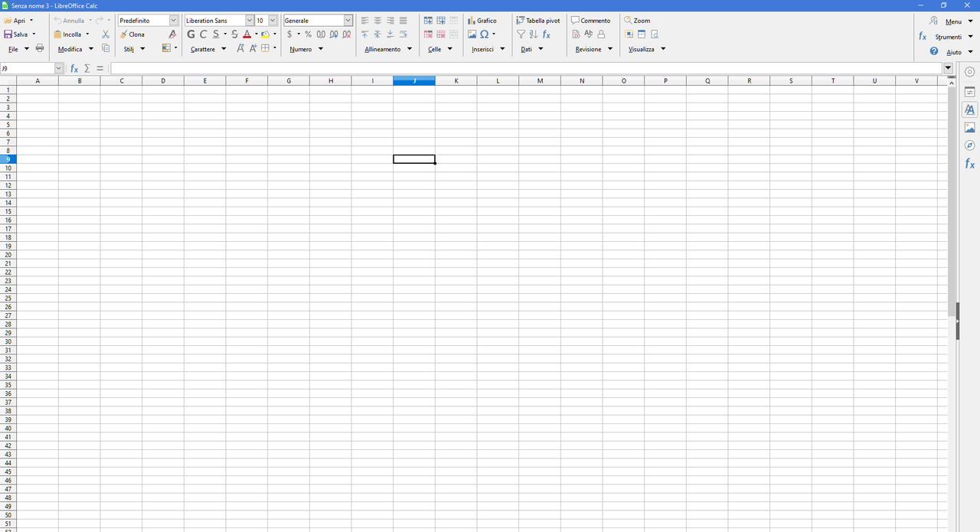The width and height of the screenshot is (980, 532).
Task: Click the wrap text icon
Action: point(403,34)
